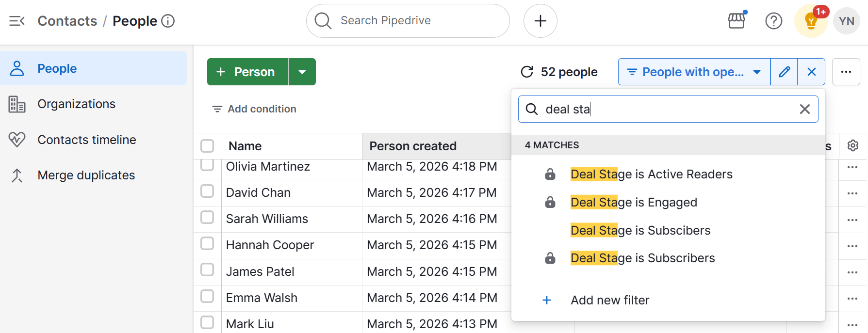Open row actions for Hannah Cooper
868x333 pixels.
pyautogui.click(x=852, y=246)
